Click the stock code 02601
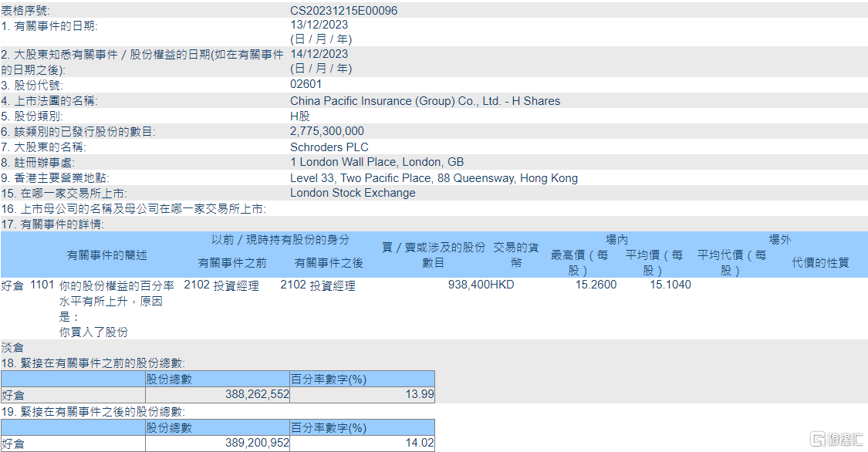Image resolution: width=868 pixels, height=452 pixels. point(306,83)
